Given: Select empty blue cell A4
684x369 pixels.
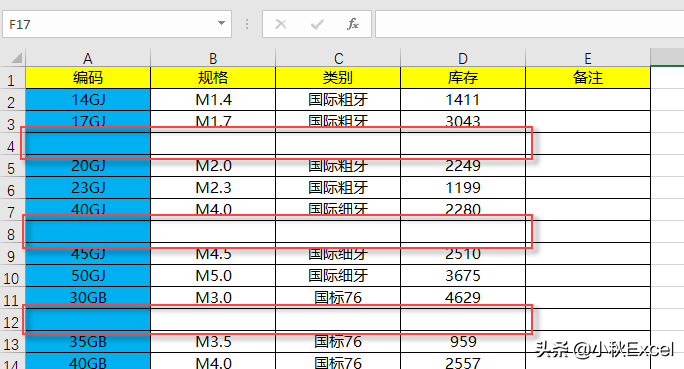Looking at the screenshot, I should click(88, 144).
